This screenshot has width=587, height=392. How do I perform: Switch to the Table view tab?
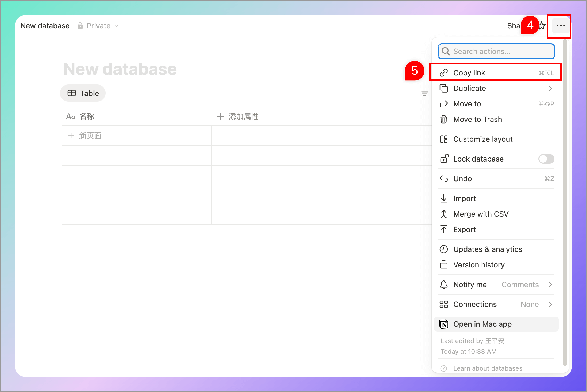coord(83,93)
